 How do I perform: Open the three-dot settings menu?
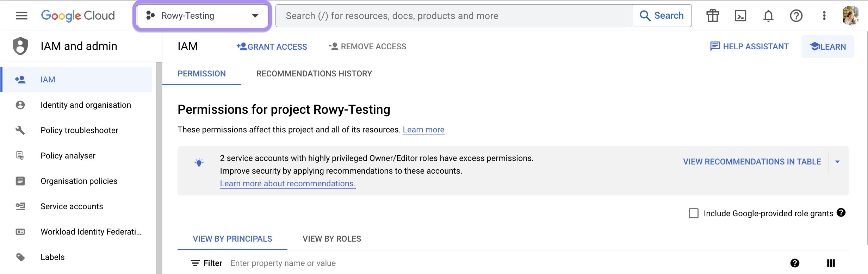(824, 15)
